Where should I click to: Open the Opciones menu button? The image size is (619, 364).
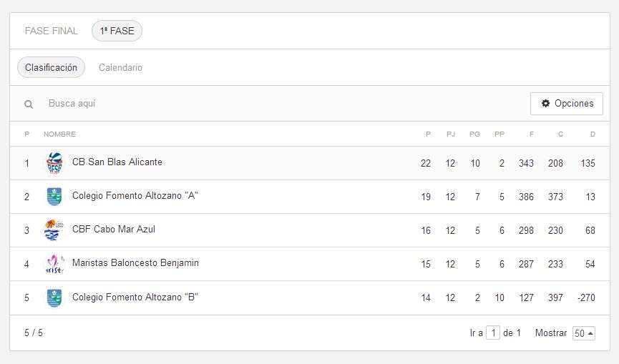[x=567, y=104]
